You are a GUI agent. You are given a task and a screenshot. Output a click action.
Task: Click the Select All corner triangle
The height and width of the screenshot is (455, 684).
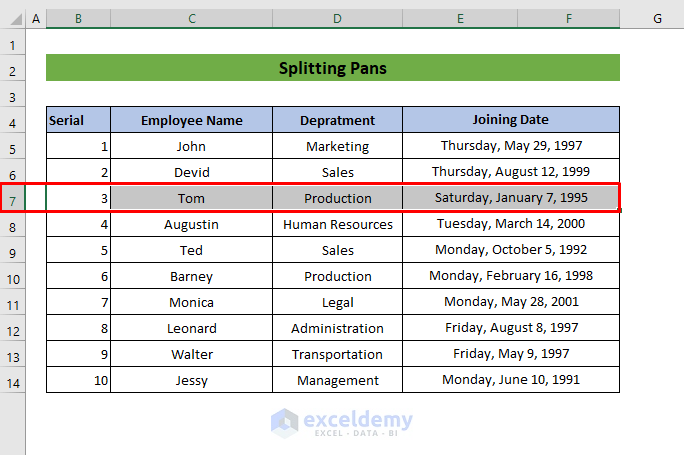(12, 19)
